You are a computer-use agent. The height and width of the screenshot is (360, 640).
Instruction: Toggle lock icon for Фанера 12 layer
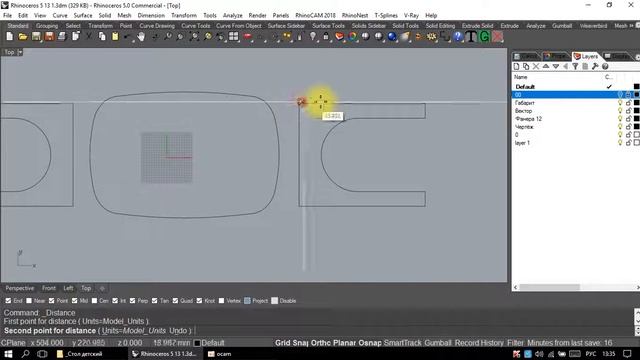[x=629, y=119]
